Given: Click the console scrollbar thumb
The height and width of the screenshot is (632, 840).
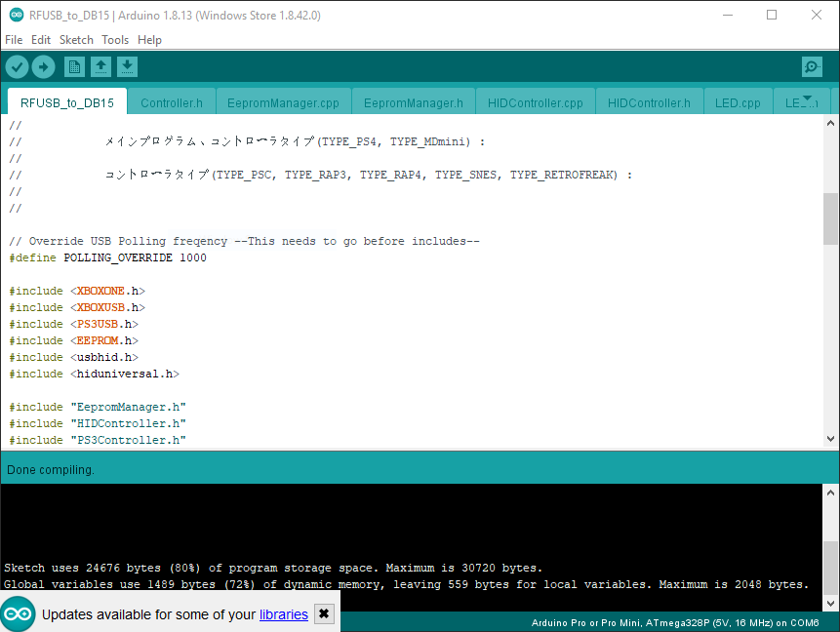Looking at the screenshot, I should (x=830, y=568).
